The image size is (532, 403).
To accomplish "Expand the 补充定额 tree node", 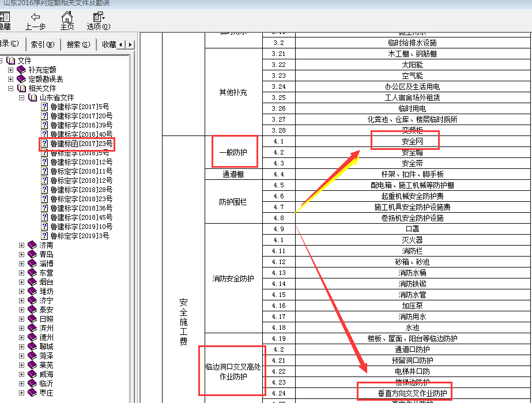I will pos(10,70).
